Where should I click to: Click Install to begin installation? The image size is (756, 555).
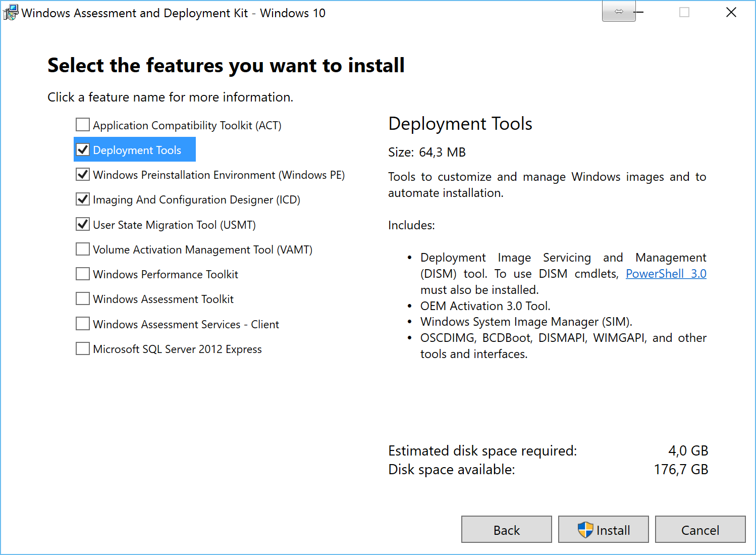point(603,530)
